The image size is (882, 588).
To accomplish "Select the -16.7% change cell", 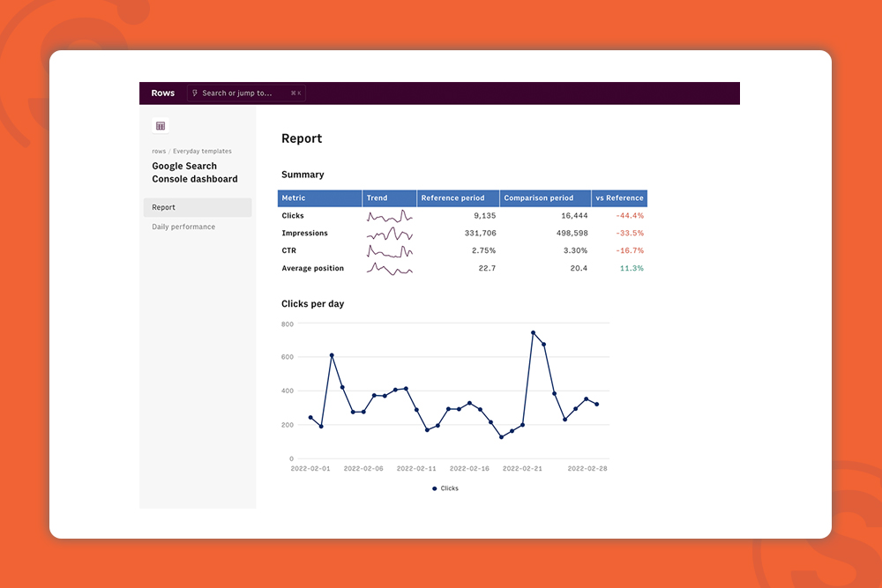I will (x=630, y=250).
